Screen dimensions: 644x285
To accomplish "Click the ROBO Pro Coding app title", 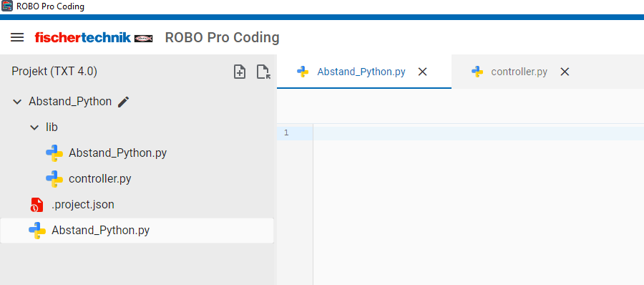I will click(223, 37).
